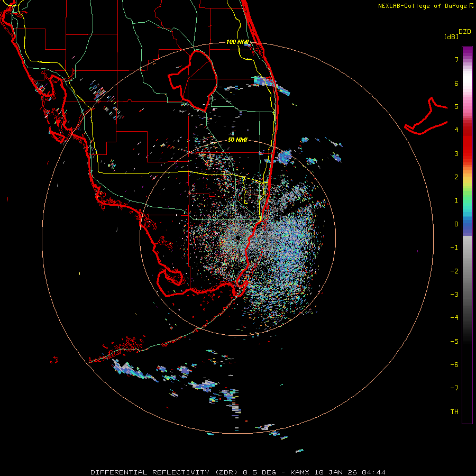
Task: Click the -3 tick label on the color scale
Action: 454,295
